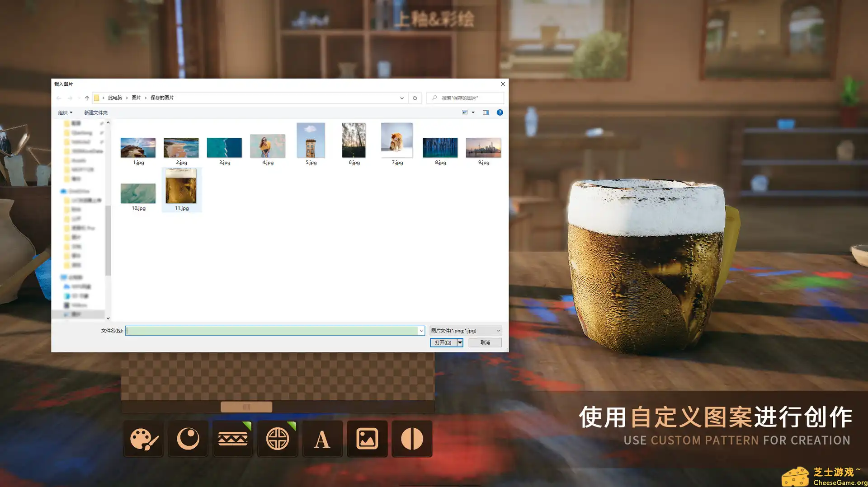The image size is (868, 487).
Task: Click the refresh icon next to address bar
Action: 415,98
